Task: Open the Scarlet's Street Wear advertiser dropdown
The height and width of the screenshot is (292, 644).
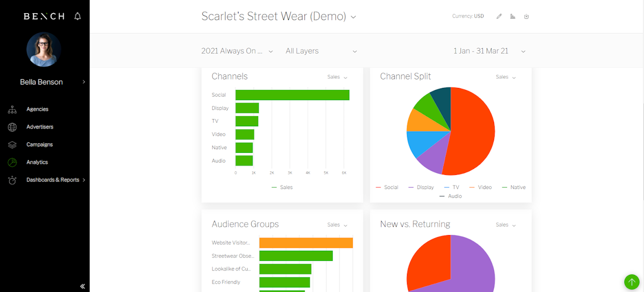Action: [279, 16]
